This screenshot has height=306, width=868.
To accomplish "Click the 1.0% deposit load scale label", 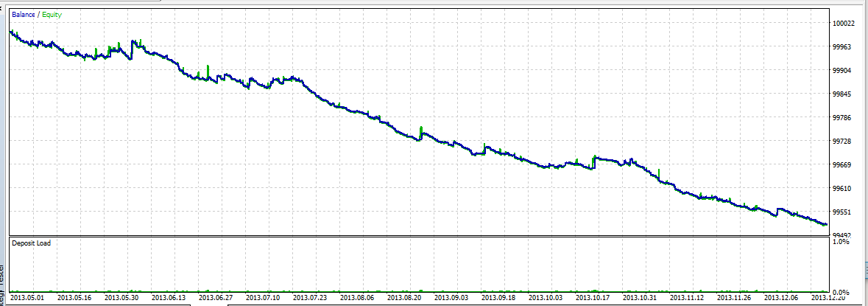I will pyautogui.click(x=840, y=242).
